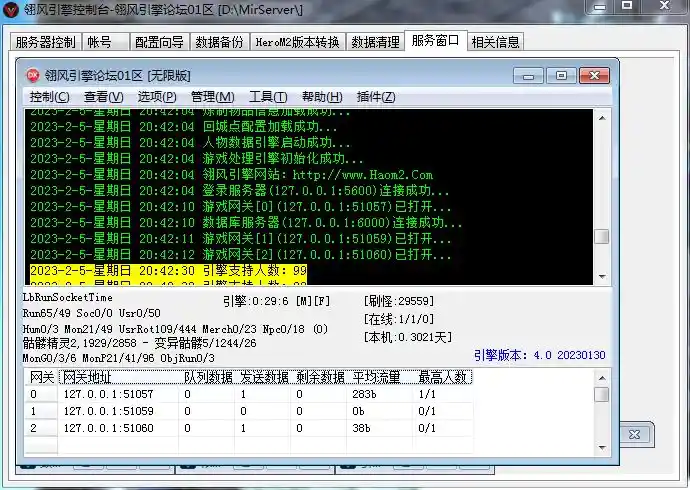Switch to HeroM2版本转换 tab

298,42
